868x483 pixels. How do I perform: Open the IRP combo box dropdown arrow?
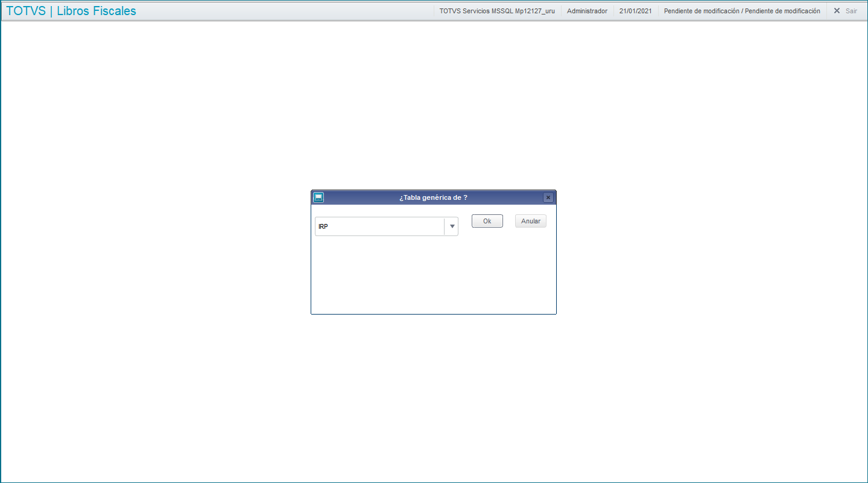452,226
